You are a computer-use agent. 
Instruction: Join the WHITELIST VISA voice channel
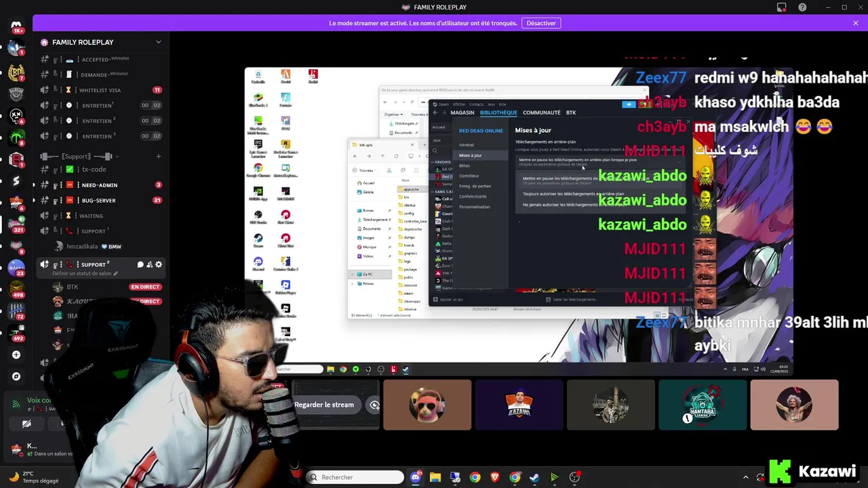(102, 90)
